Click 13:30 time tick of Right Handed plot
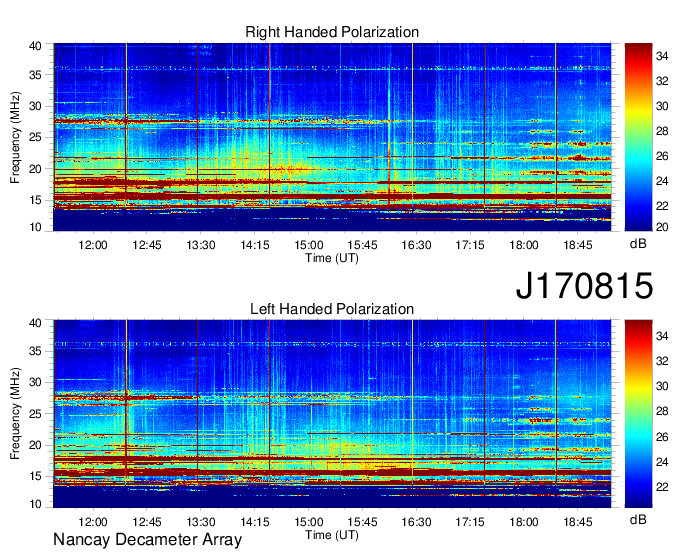The height and width of the screenshot is (552, 680). pyautogui.click(x=201, y=245)
